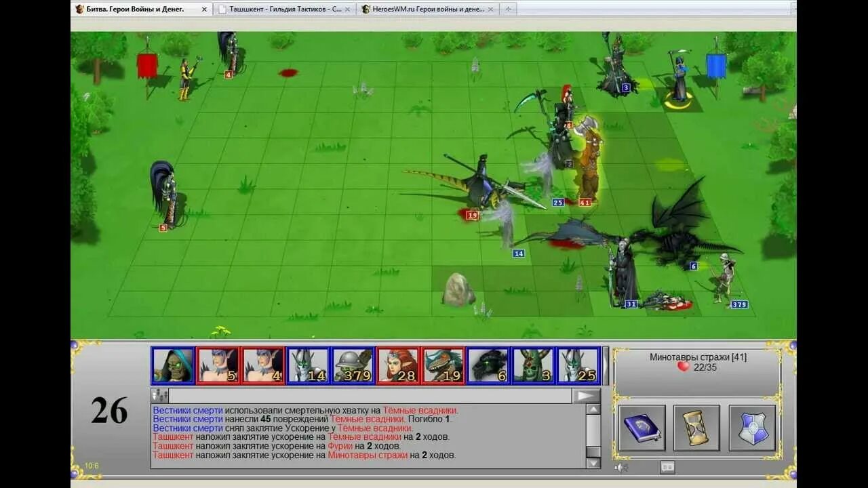Image resolution: width=868 pixels, height=488 pixels.
Task: Click 'Фурии' in the battle log
Action: pos(341,446)
